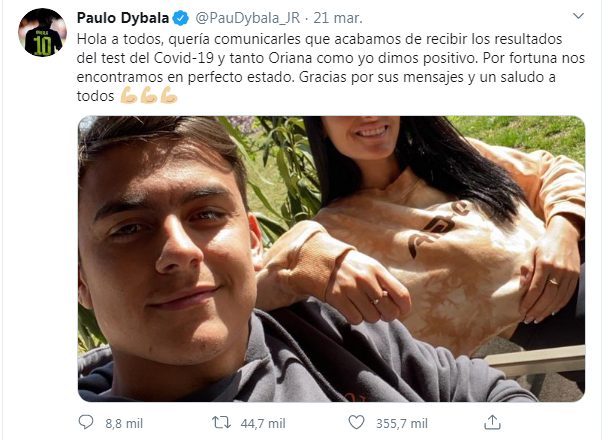This screenshot has height=440, width=602.
Task: View the 355,7 mil likes count
Action: click(x=402, y=423)
